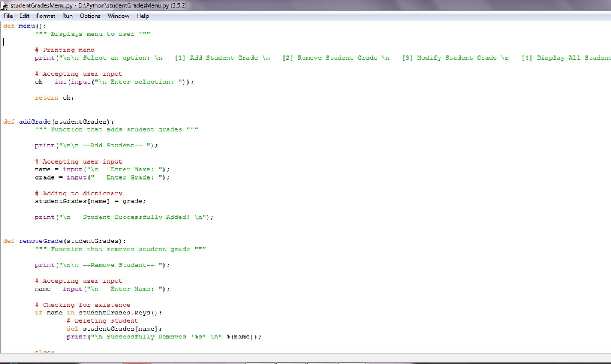Click print 'Successfully Removed' line
Screen dimensions: 611x364
pos(163,337)
